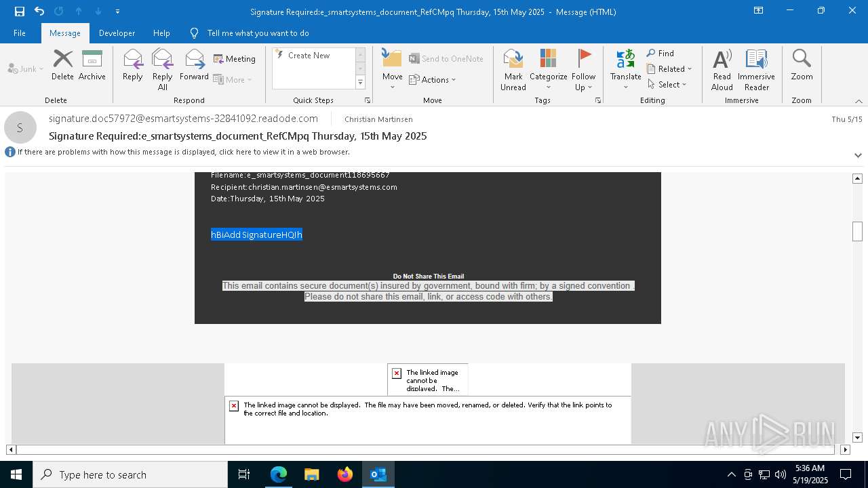Viewport: 868px width, 488px height.
Task: Click the Follow Up flag
Action: [x=583, y=70]
